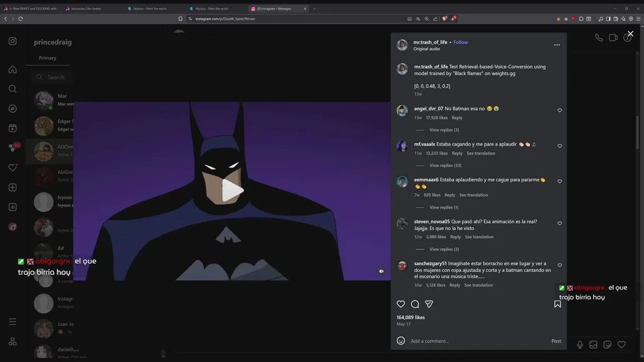
Task: Select the Primary messages tab
Action: tap(47, 58)
